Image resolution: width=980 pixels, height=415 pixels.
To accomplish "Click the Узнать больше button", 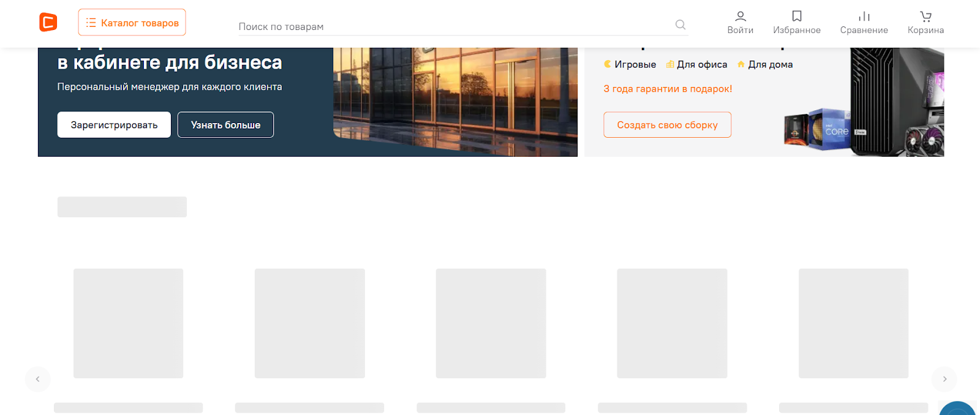I will [x=225, y=125].
